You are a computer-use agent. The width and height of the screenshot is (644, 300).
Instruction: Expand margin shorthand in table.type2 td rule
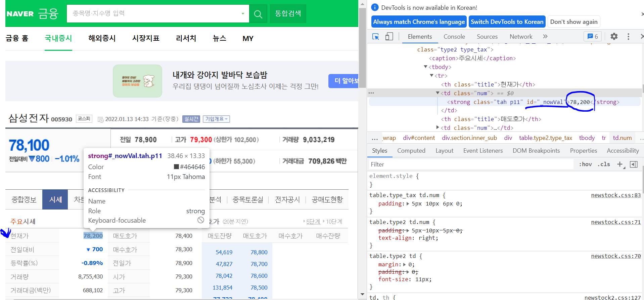point(404,265)
